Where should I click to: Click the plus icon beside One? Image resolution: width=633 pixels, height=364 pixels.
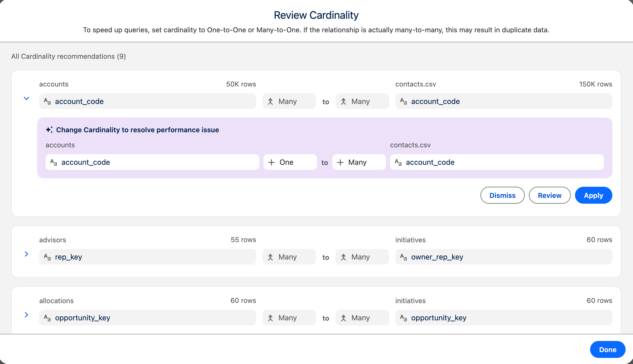tap(271, 162)
